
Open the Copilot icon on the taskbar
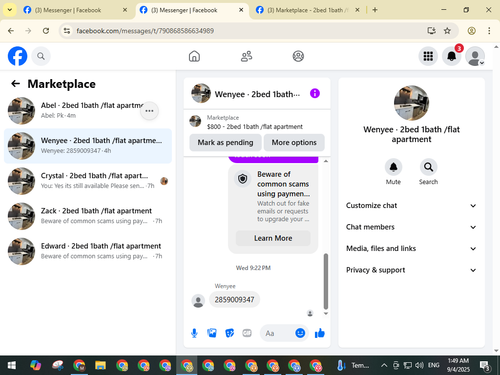coord(35,366)
